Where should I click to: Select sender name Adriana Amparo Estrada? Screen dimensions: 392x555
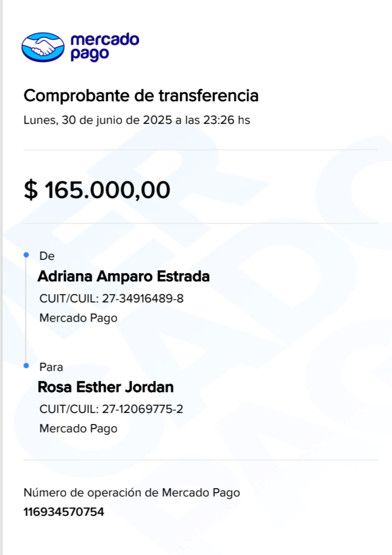[x=123, y=276]
